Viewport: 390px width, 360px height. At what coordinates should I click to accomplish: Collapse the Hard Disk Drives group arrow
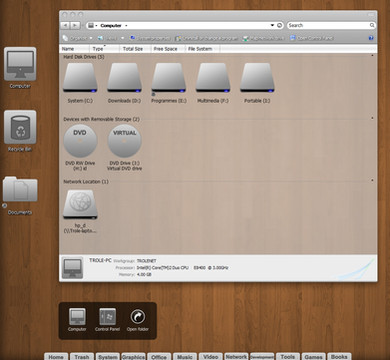pyautogui.click(x=372, y=56)
